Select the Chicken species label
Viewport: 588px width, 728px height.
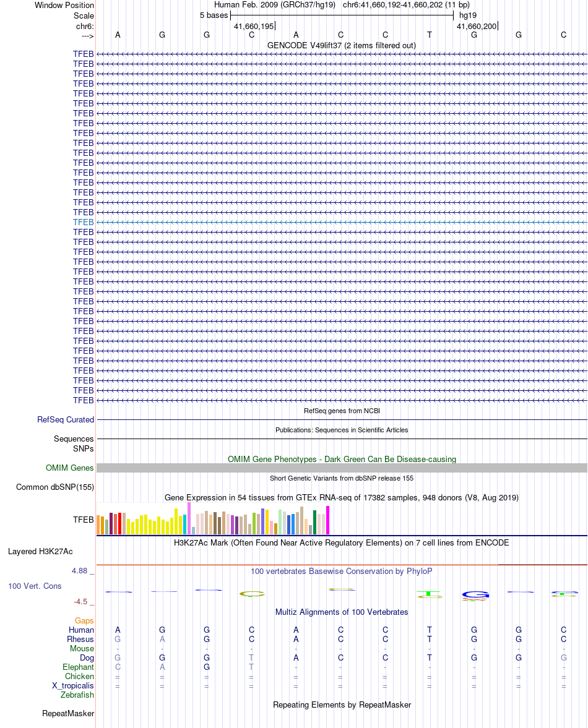coord(79,677)
